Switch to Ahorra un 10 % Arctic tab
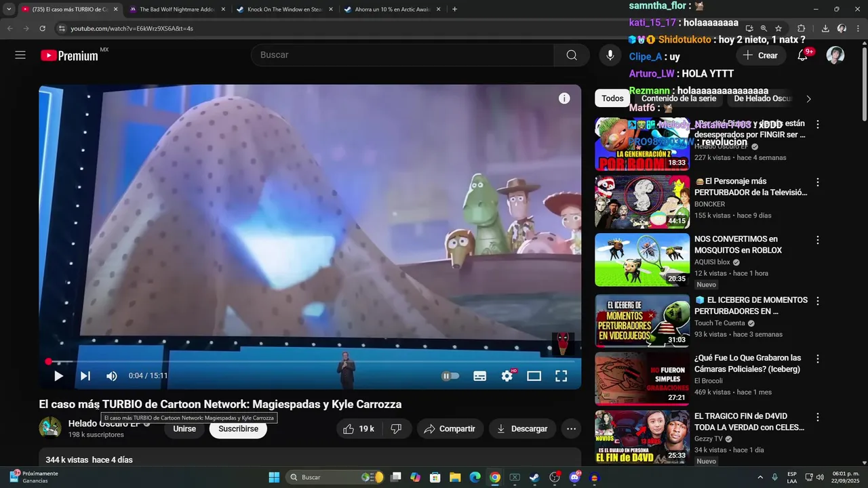The image size is (868, 488). pyautogui.click(x=391, y=9)
